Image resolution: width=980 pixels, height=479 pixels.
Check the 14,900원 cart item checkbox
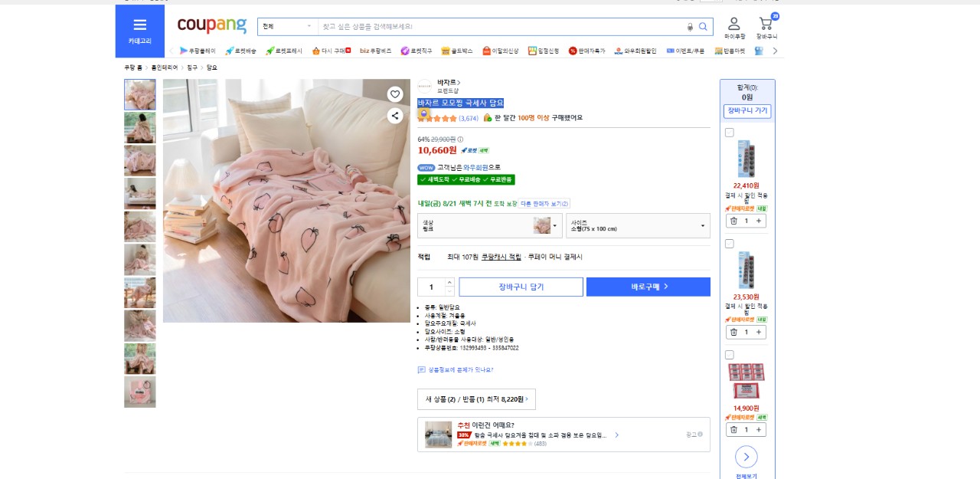(x=730, y=355)
